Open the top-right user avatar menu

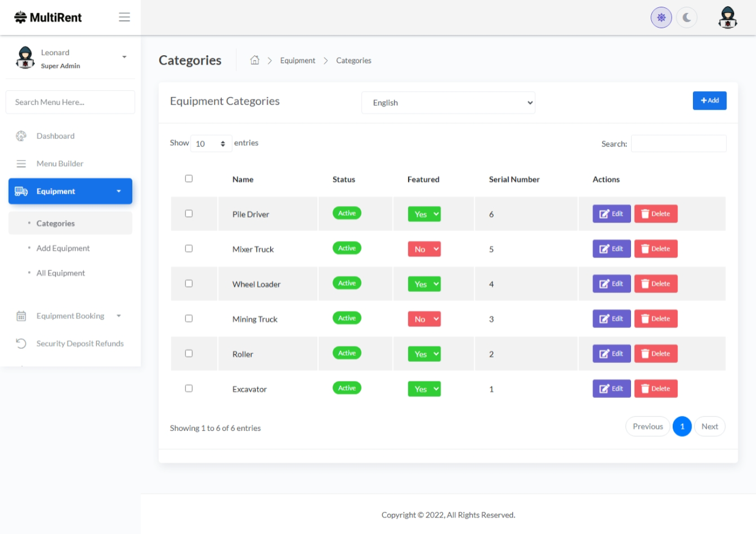[727, 18]
